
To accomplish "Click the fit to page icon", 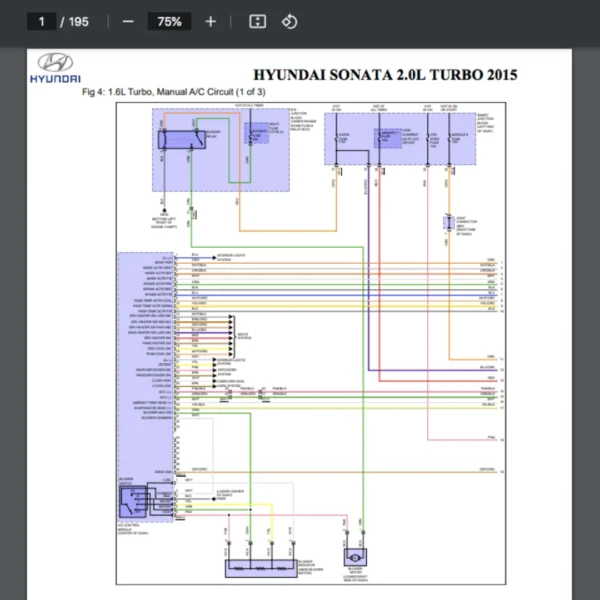I will 257,21.
